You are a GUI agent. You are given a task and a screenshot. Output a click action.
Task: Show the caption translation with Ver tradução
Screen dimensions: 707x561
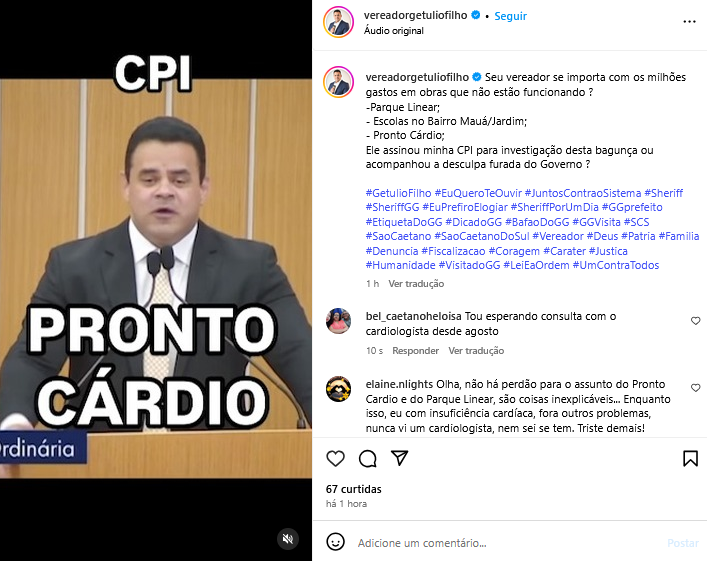click(416, 284)
